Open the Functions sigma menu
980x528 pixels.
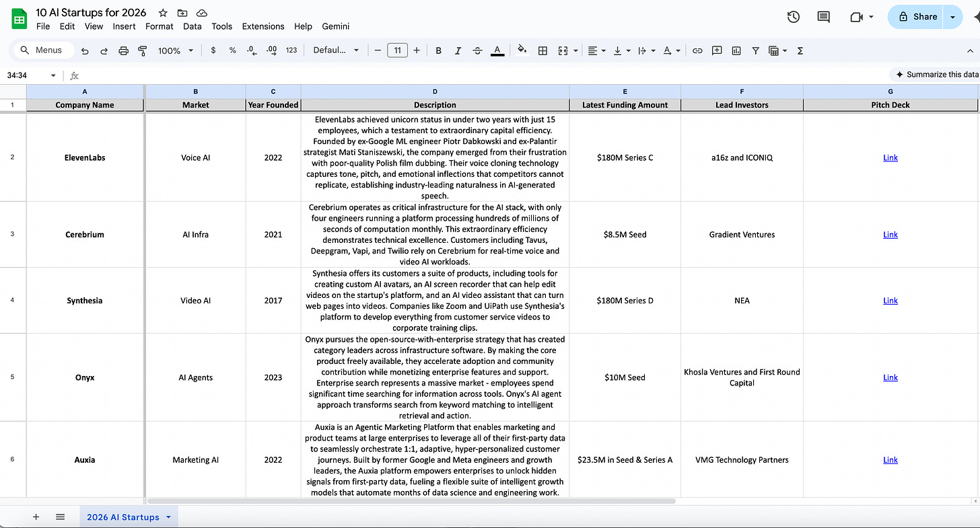pyautogui.click(x=800, y=50)
